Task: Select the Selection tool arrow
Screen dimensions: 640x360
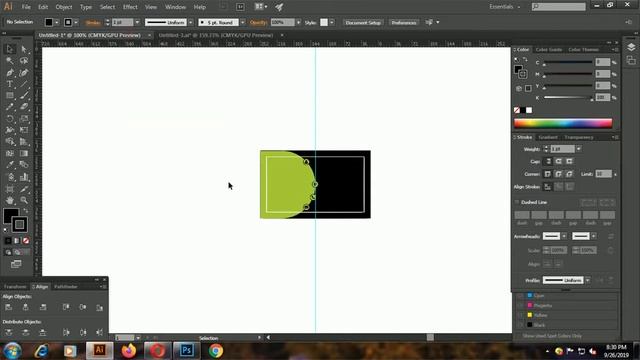Action: point(10,49)
